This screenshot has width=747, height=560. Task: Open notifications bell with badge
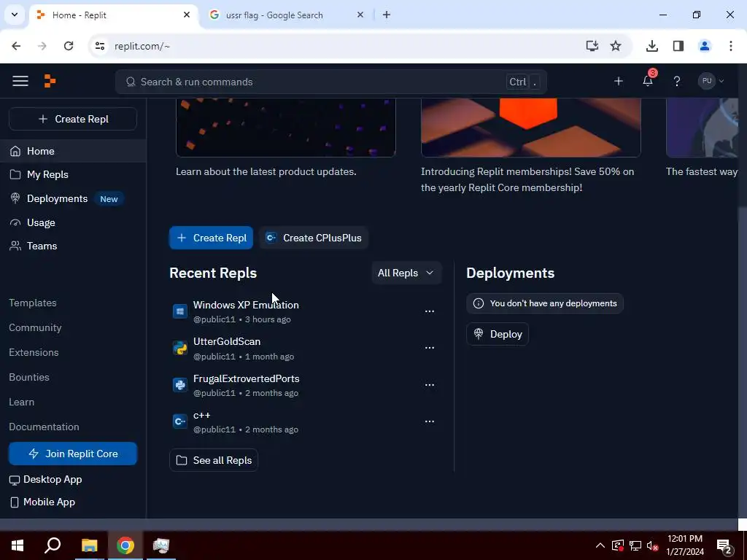tap(648, 80)
